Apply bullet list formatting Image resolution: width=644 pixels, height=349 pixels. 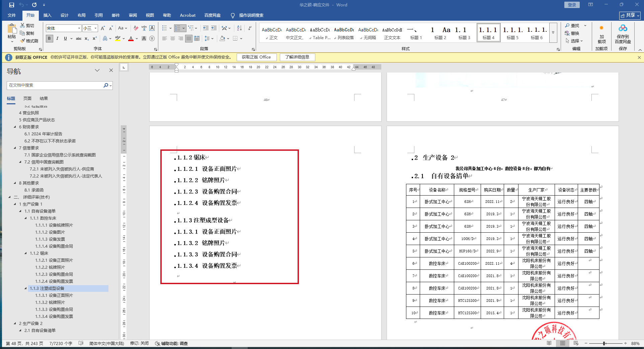164,28
